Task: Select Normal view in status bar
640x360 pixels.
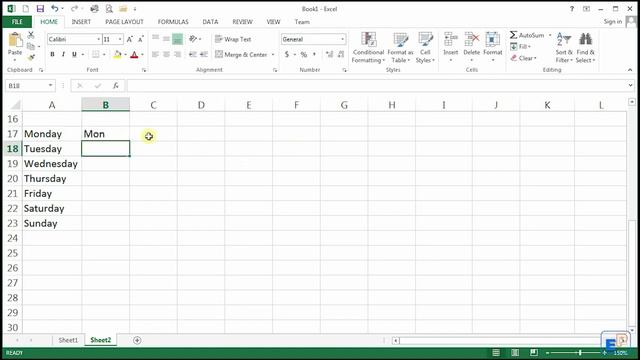Action: pyautogui.click(x=496, y=353)
